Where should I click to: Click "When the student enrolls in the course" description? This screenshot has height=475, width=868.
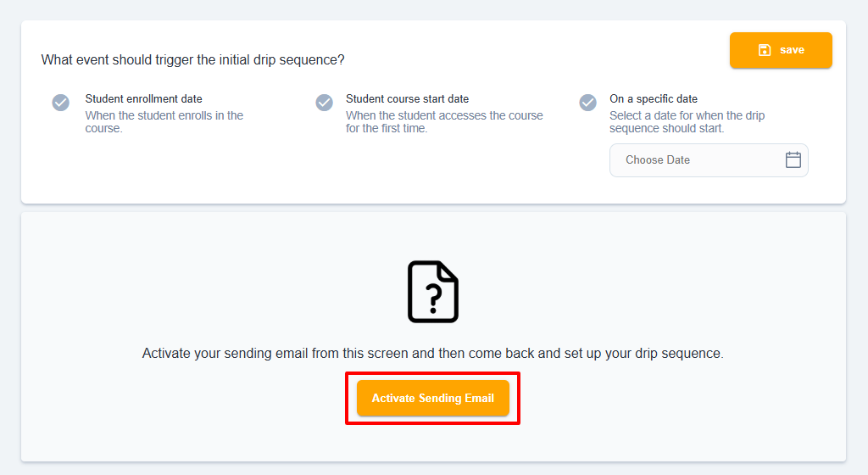(x=164, y=122)
